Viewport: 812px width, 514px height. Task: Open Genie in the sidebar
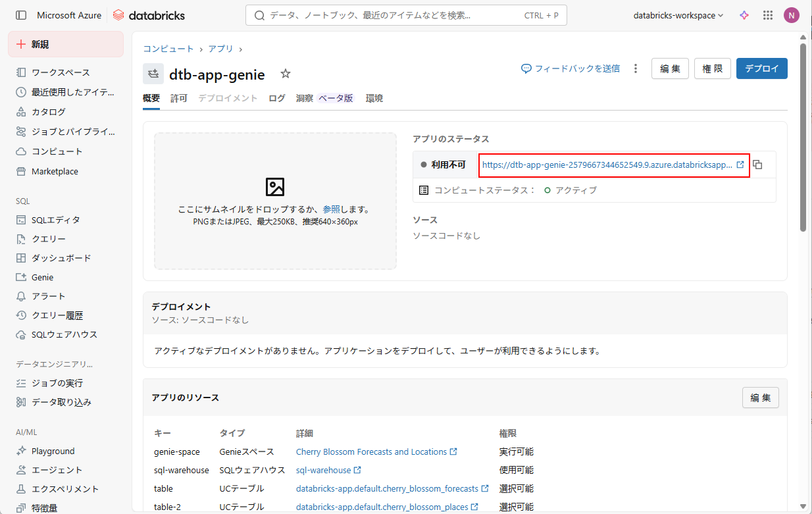click(x=42, y=277)
